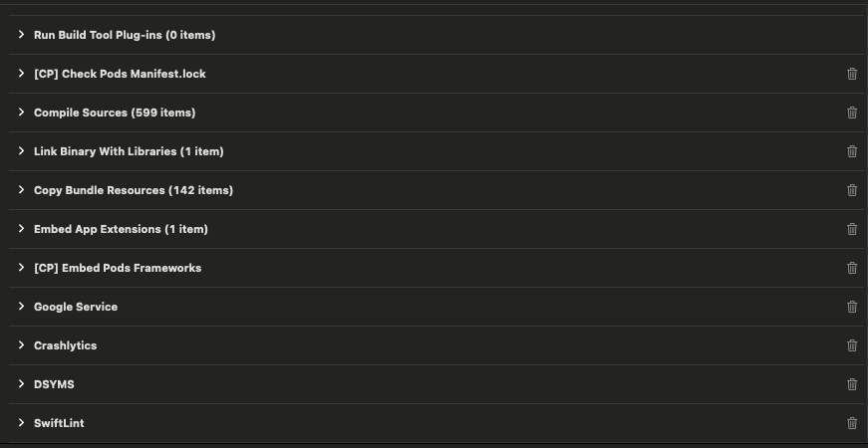Delete the Embed Pods Frameworks phase
The image size is (868, 448).
[x=852, y=268]
